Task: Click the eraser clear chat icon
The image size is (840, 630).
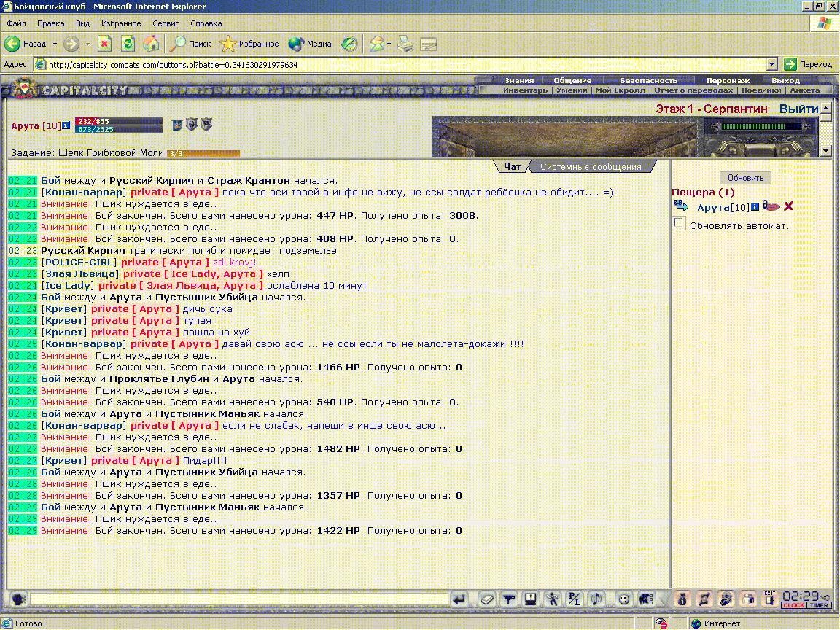Action: pyautogui.click(x=487, y=599)
